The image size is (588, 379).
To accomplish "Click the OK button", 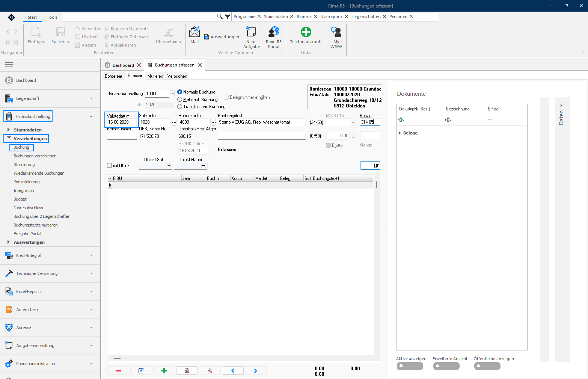I will coord(371,166).
